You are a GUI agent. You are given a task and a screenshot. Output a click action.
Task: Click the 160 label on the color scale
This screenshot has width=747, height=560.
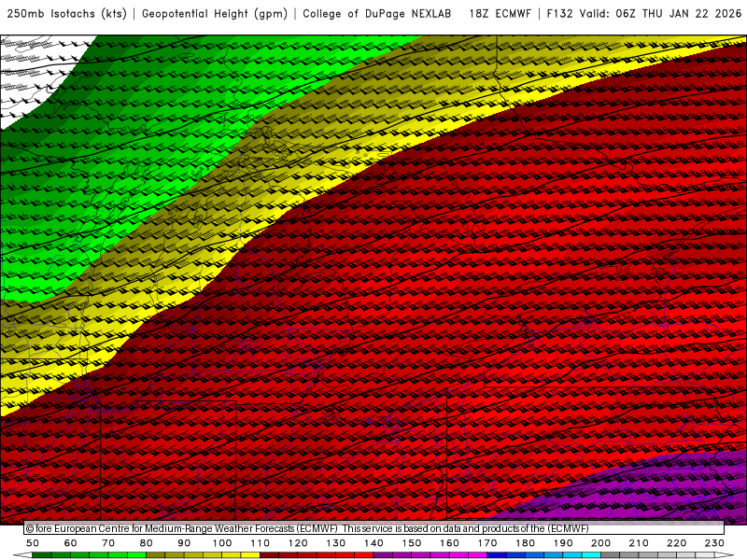[449, 543]
